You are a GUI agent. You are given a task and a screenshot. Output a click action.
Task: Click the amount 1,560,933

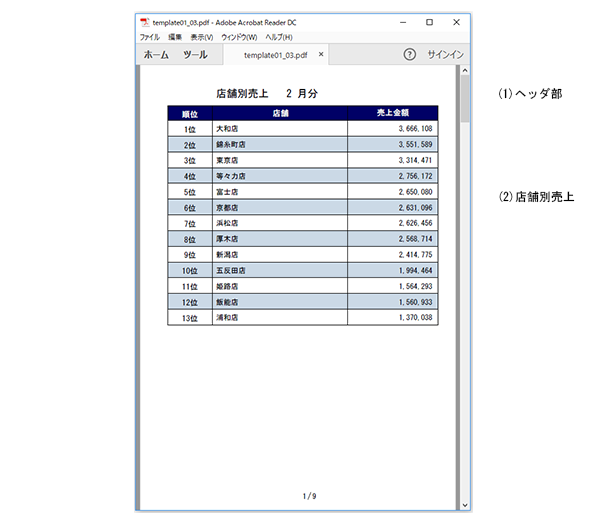(x=415, y=302)
